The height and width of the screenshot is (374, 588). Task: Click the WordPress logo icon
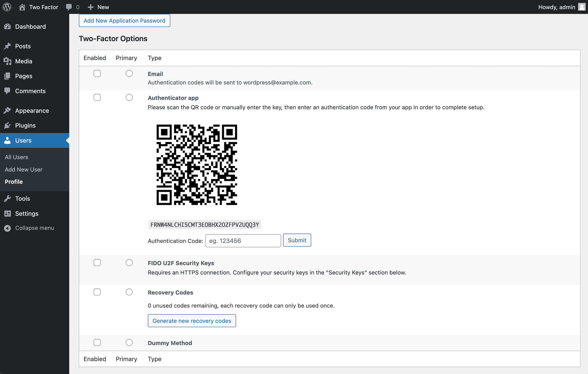(7, 7)
